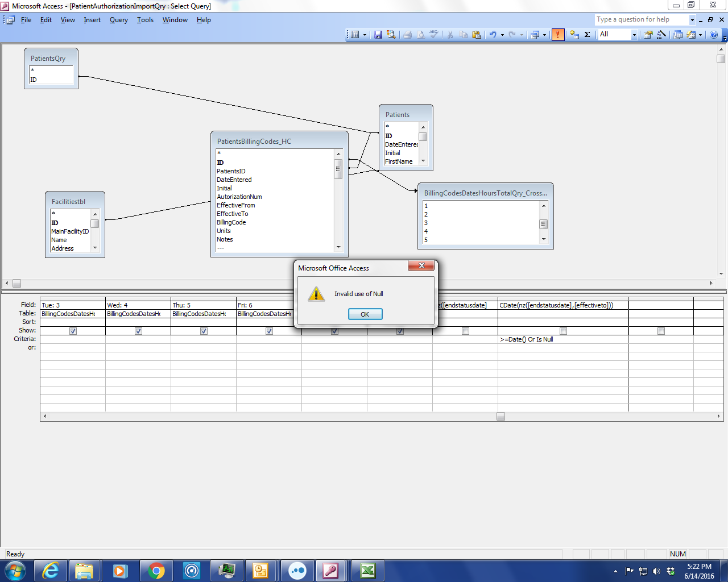
Task: Uncheck the Show box for Tue: 3
Action: point(73,331)
